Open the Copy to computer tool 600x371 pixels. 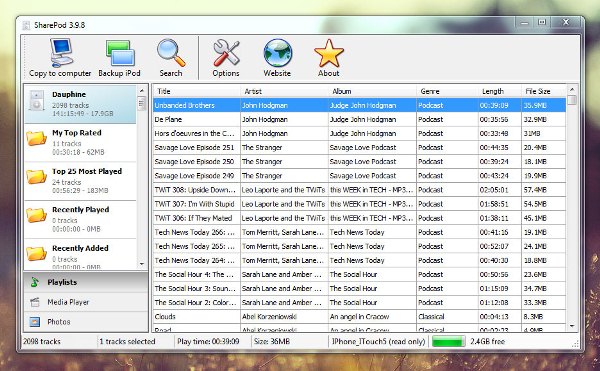coord(60,58)
